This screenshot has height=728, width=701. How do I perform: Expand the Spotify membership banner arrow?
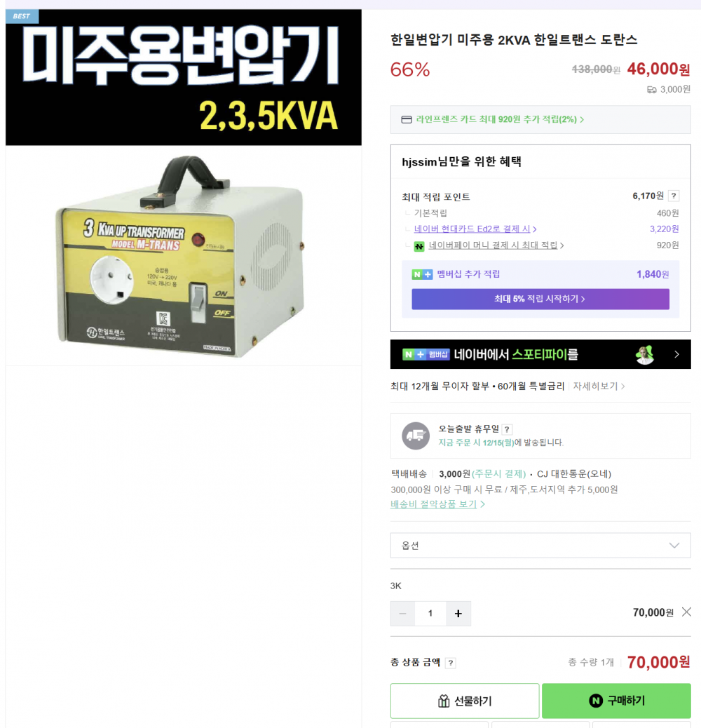[x=676, y=354]
